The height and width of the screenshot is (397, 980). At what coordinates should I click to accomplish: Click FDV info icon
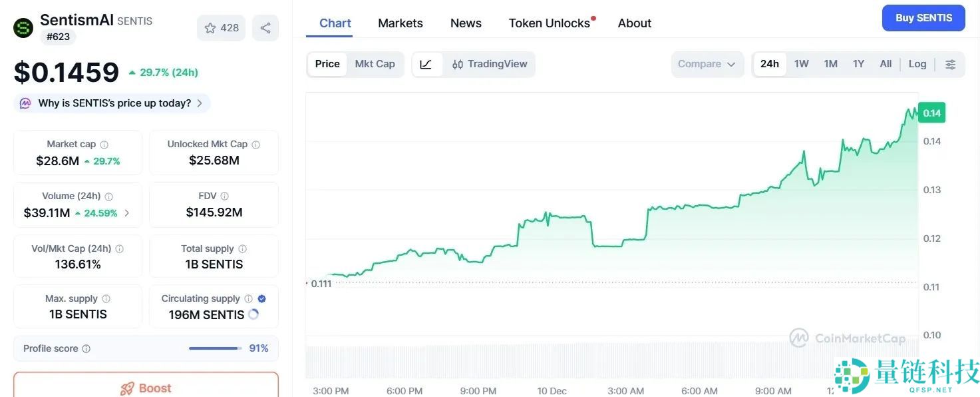[x=225, y=197]
